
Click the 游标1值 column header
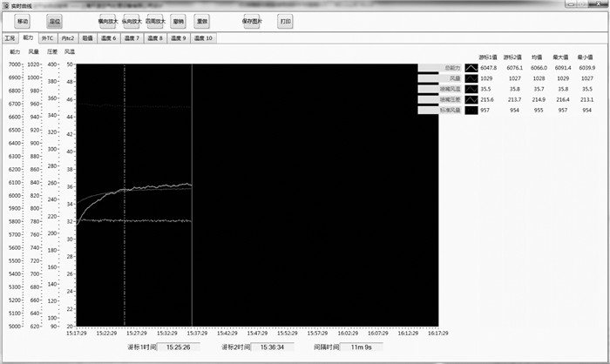(488, 57)
